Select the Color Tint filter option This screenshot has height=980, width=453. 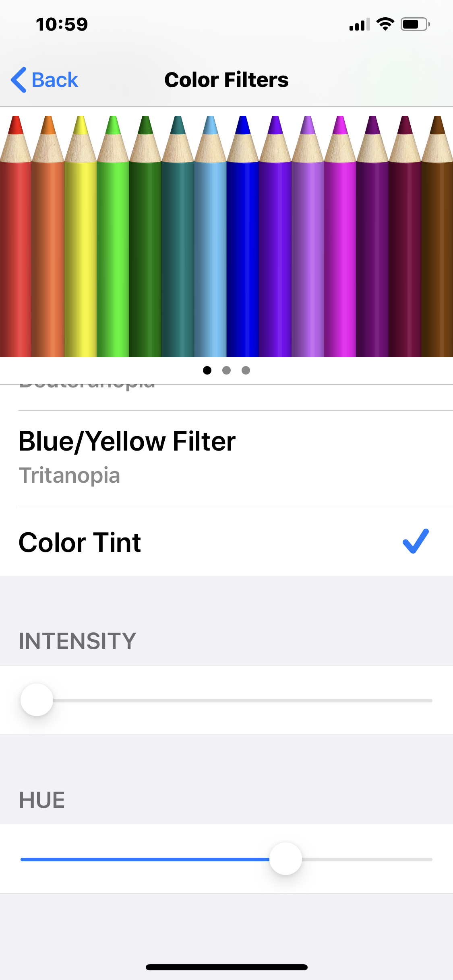(226, 541)
